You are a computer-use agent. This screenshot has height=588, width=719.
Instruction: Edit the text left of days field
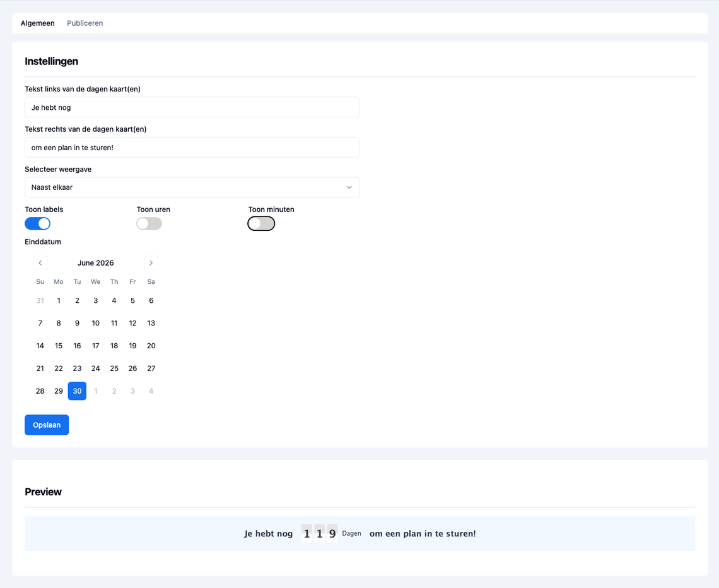pos(192,107)
